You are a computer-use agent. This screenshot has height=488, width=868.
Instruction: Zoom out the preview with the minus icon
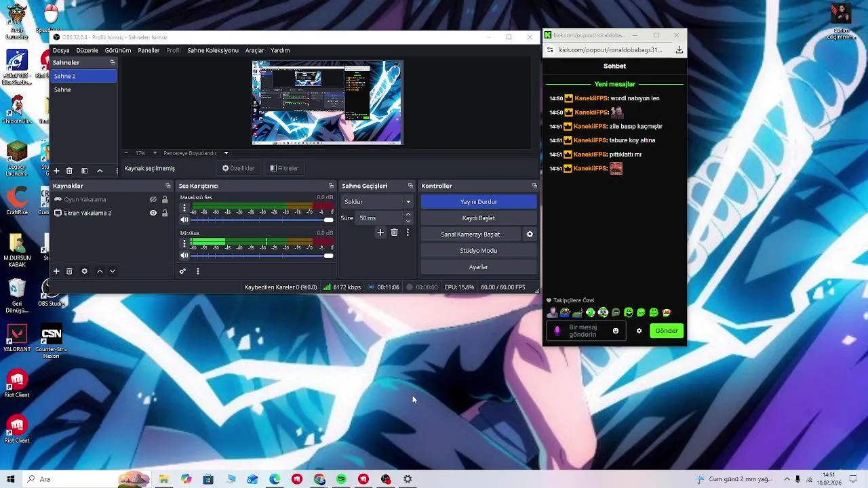(x=125, y=153)
